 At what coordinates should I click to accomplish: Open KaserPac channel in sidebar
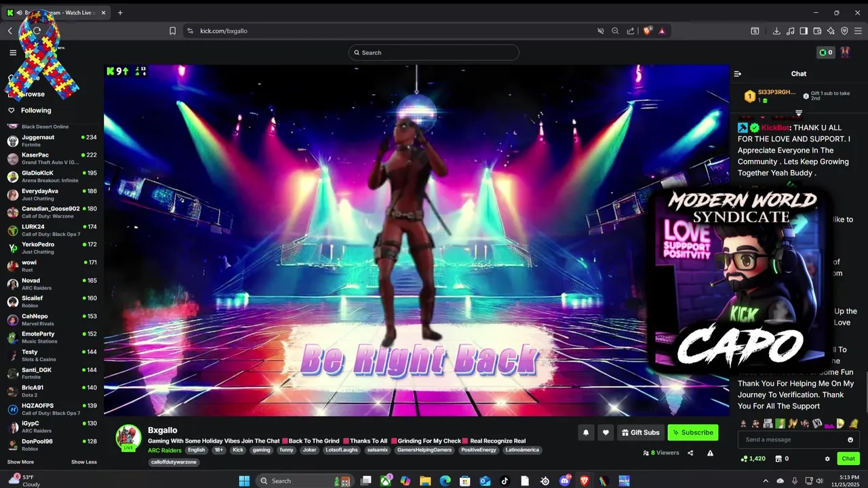[52, 159]
